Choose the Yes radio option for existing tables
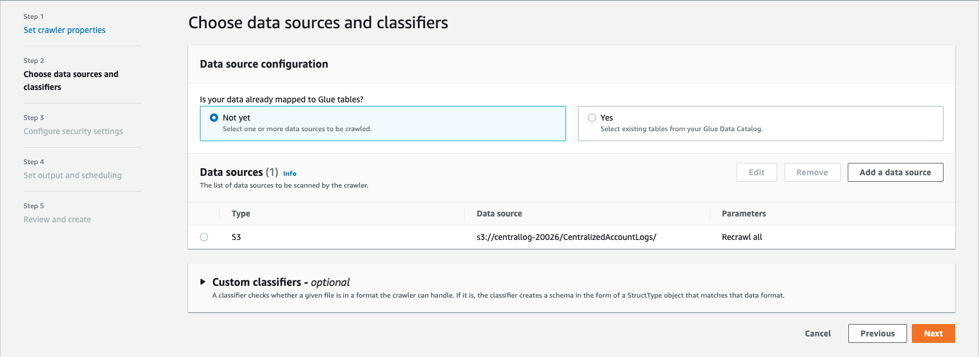Image resolution: width=980 pixels, height=357 pixels. [592, 118]
